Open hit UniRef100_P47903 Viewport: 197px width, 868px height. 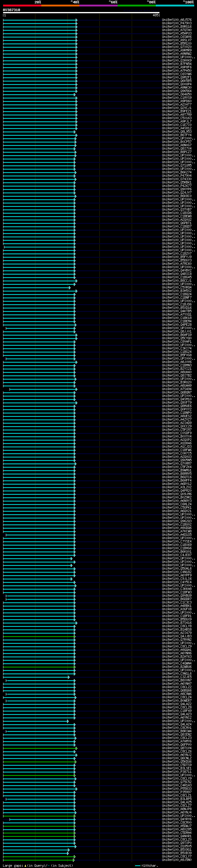click(177, 23)
